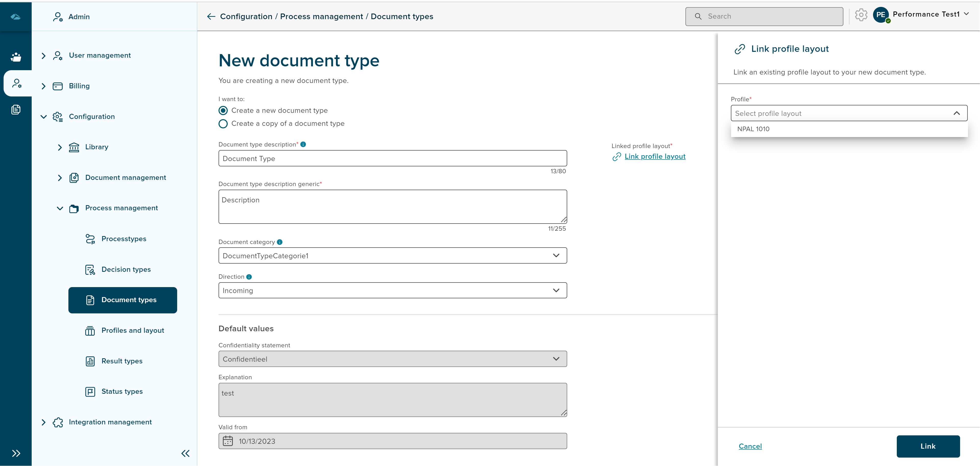Viewport: 980px width, 466px height.
Task: Open the Direction dropdown showing Incoming
Action: coord(556,290)
